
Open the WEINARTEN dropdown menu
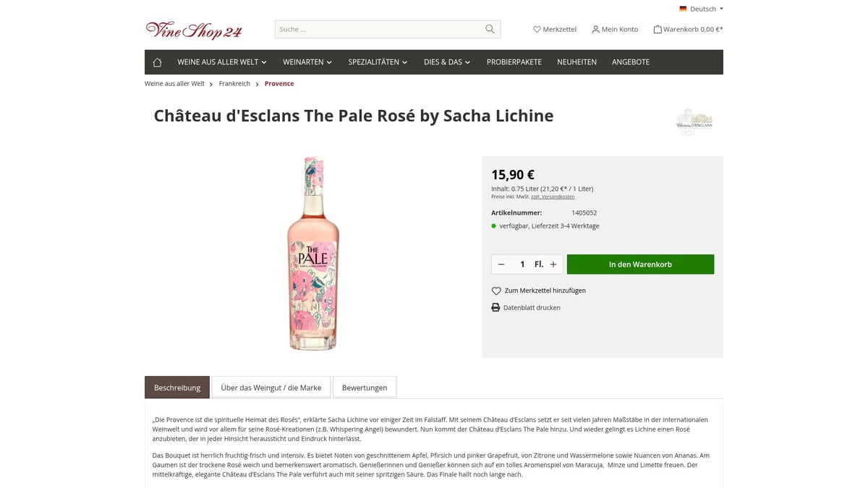click(x=307, y=62)
